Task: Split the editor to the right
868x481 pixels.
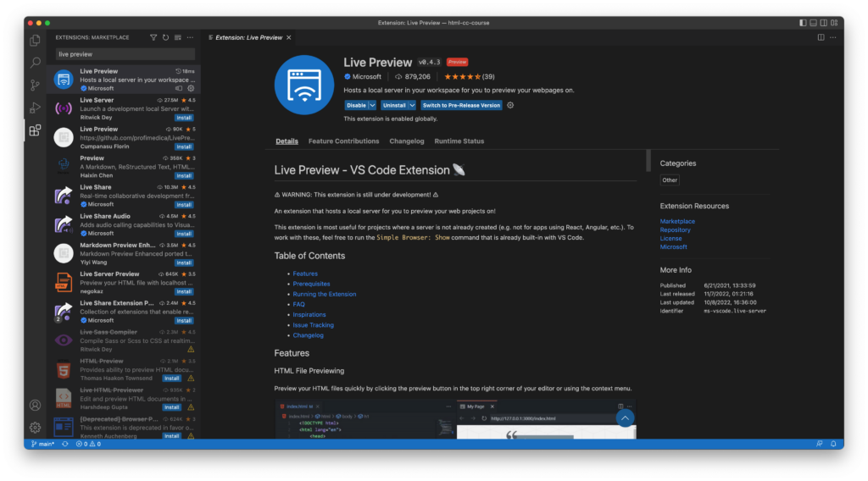Action: click(x=821, y=37)
